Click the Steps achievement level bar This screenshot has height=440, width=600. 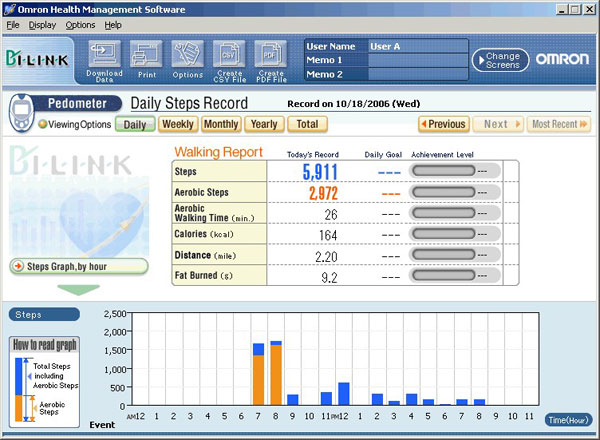(444, 171)
